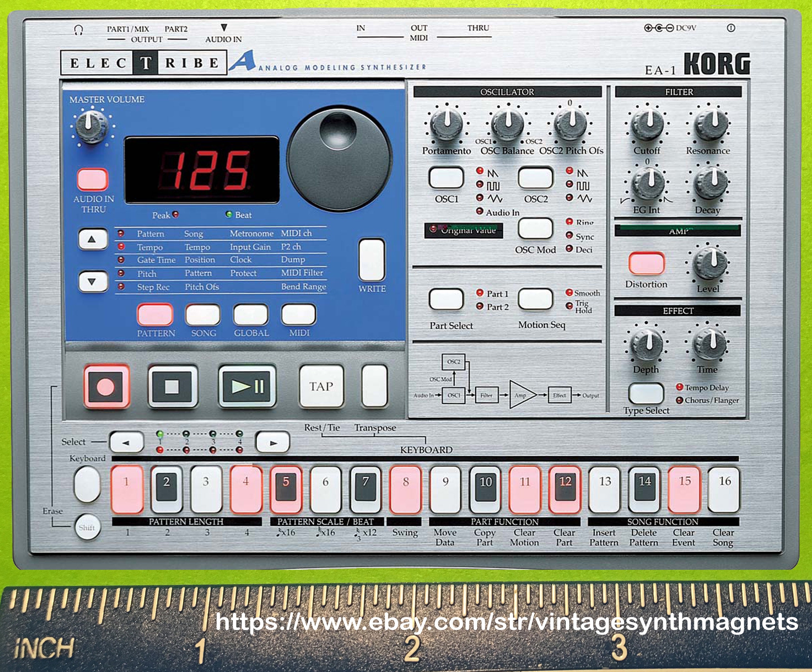Screen dimensions: 812x672
Task: Click the Tempo Delay effect LED
Action: [x=679, y=387]
